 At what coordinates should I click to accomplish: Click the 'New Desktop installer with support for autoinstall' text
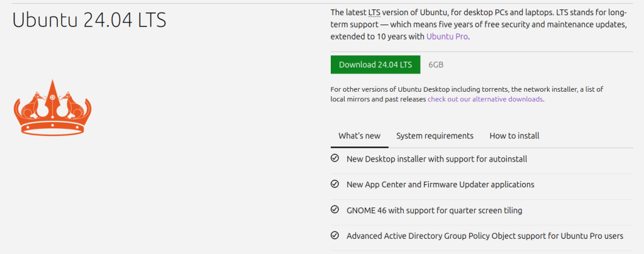[436, 159]
